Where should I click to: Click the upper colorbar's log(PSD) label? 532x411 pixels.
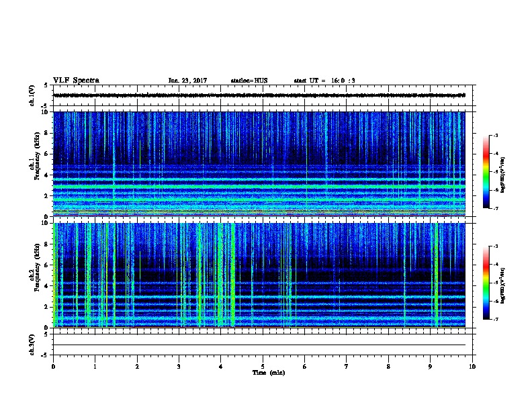pyautogui.click(x=502, y=175)
